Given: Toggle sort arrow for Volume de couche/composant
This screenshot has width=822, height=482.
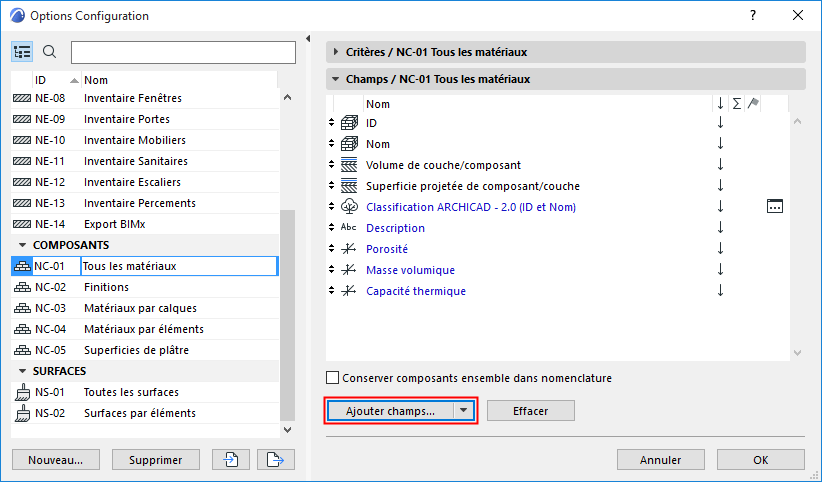Looking at the screenshot, I should [720, 165].
